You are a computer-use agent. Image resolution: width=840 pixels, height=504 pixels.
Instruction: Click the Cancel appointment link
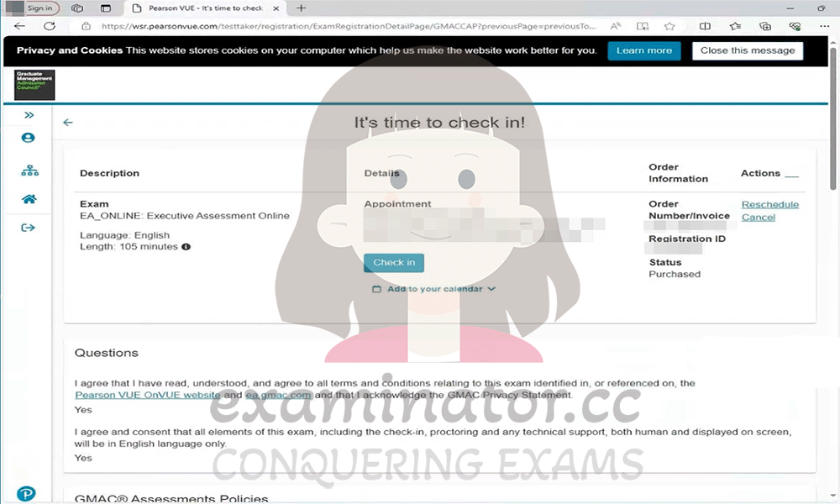(758, 218)
